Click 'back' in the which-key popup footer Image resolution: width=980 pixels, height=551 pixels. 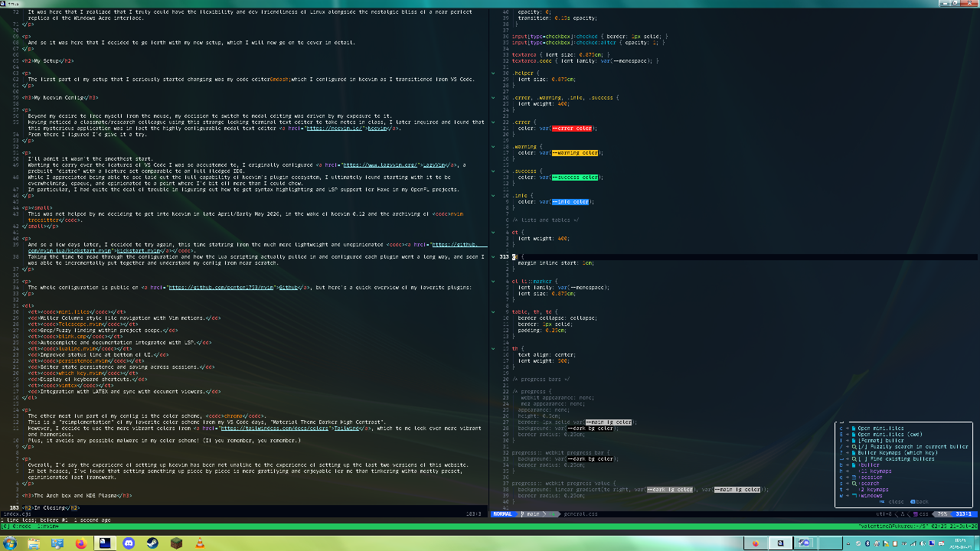(x=922, y=502)
